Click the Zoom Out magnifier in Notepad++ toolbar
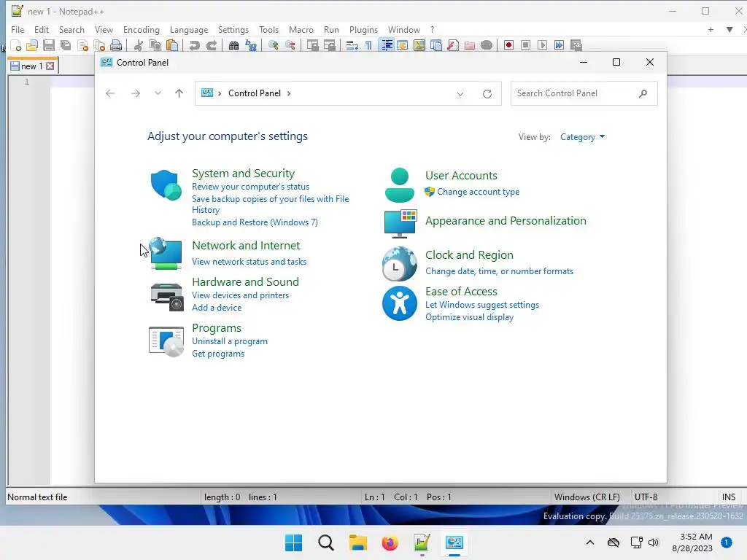Image resolution: width=747 pixels, height=560 pixels. click(290, 45)
